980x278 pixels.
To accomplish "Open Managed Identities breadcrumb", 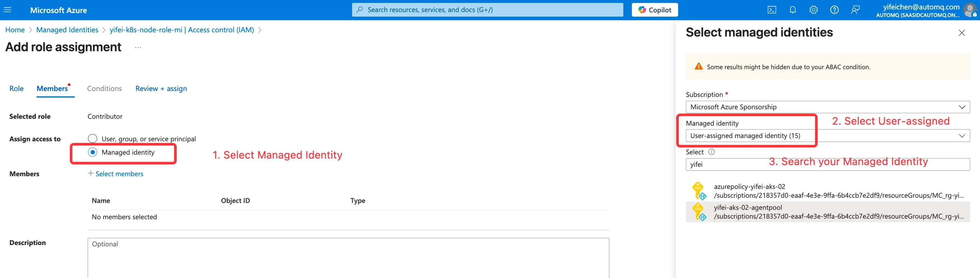I will pos(67,30).
